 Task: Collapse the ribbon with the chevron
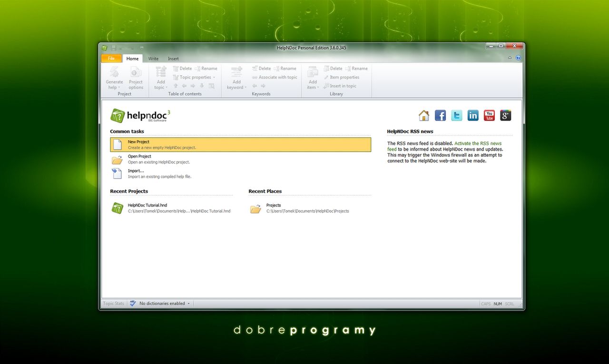[x=510, y=58]
